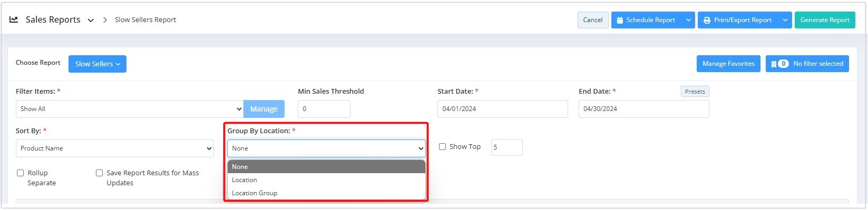
Task: Check Save Report Results for Mass Updates
Action: click(x=99, y=173)
